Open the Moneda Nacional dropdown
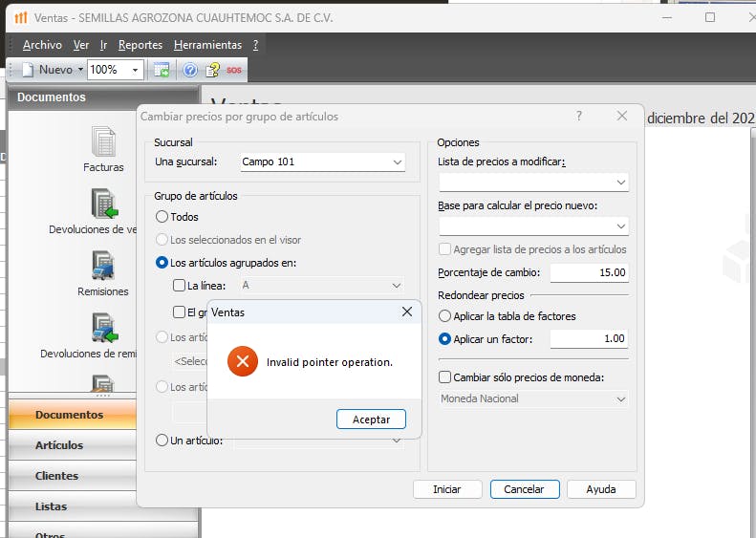The width and height of the screenshot is (756, 538). (x=533, y=398)
